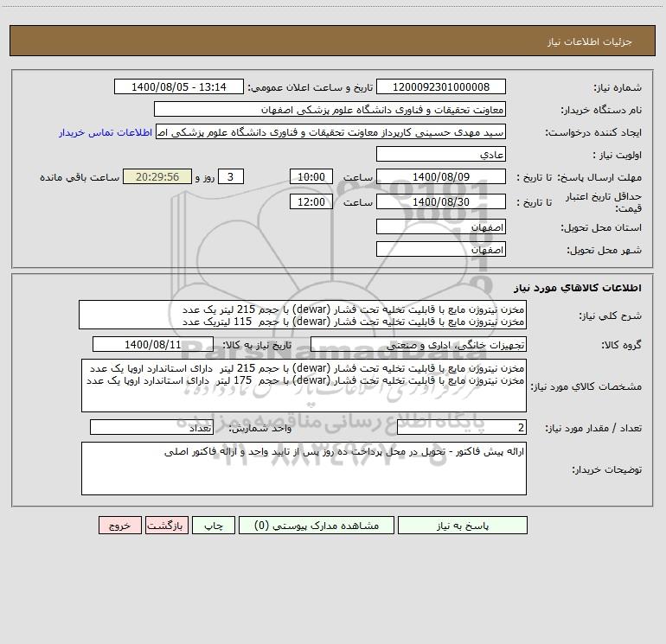Open 'مشاهده مدارک پیوستی (0)' attachments button
This screenshot has height=644, width=666.
click(x=317, y=525)
